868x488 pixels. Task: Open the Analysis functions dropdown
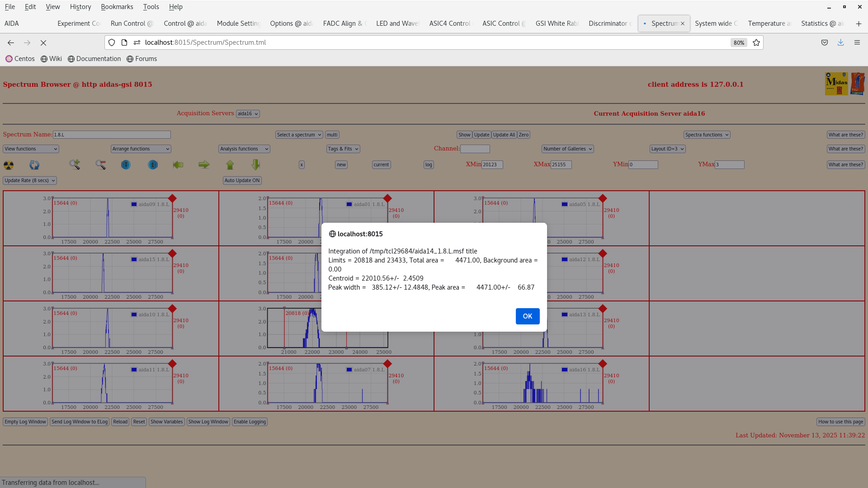(244, 149)
